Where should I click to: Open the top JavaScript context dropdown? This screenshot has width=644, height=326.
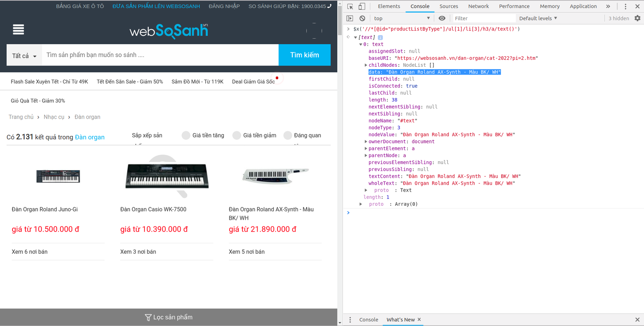coord(402,18)
